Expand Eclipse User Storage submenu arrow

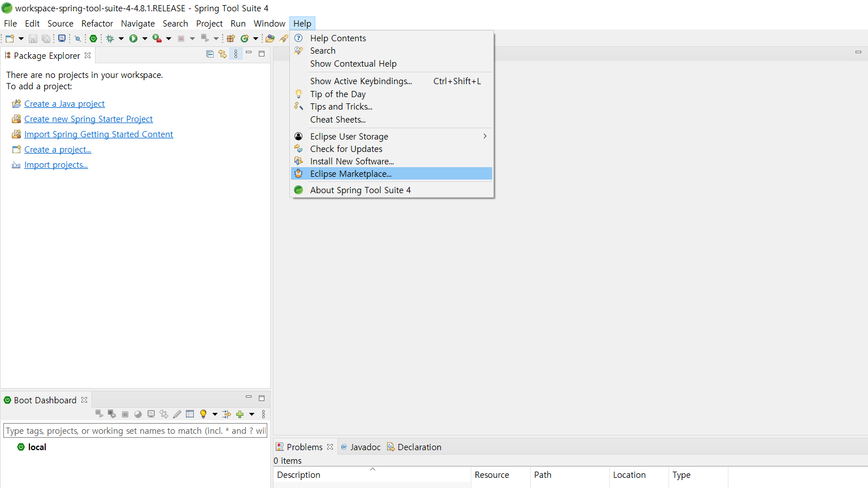pos(485,136)
